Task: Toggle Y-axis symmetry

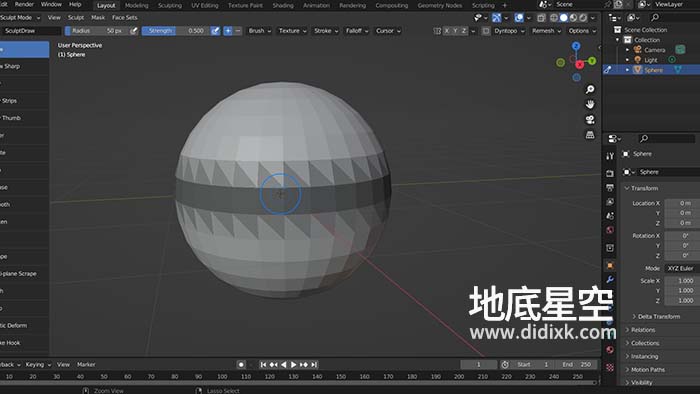Action: click(455, 31)
